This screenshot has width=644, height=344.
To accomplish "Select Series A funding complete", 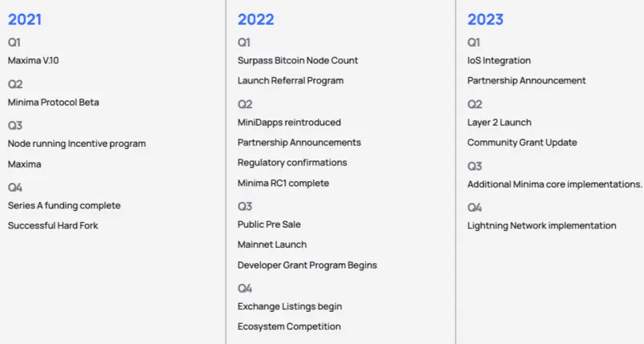I will [64, 205].
